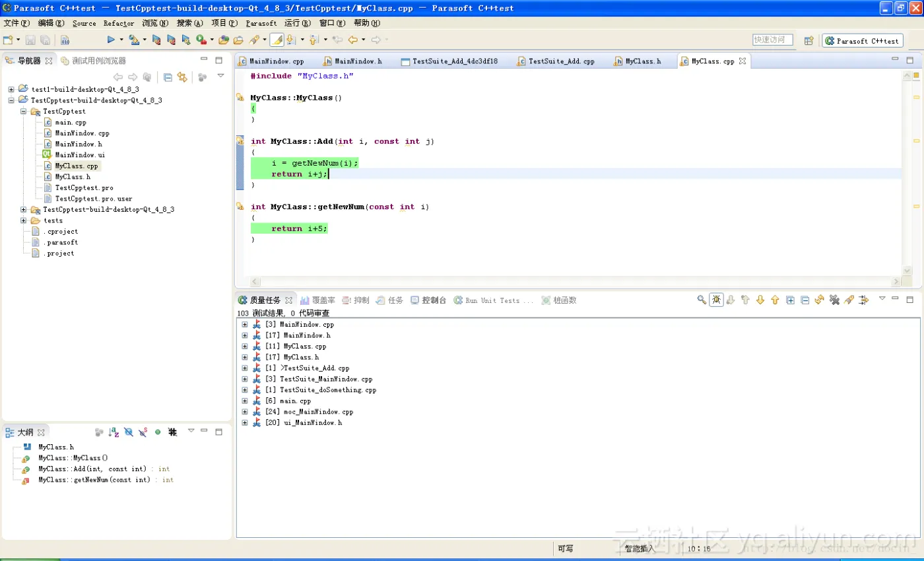Click the Run test configuration play icon

pos(111,40)
